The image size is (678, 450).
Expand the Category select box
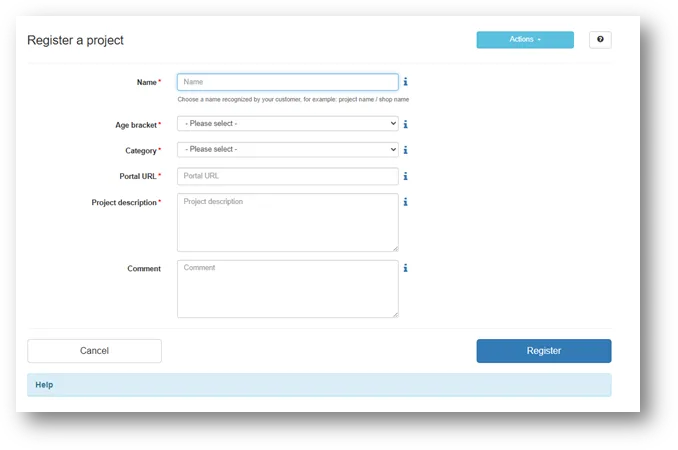click(288, 149)
